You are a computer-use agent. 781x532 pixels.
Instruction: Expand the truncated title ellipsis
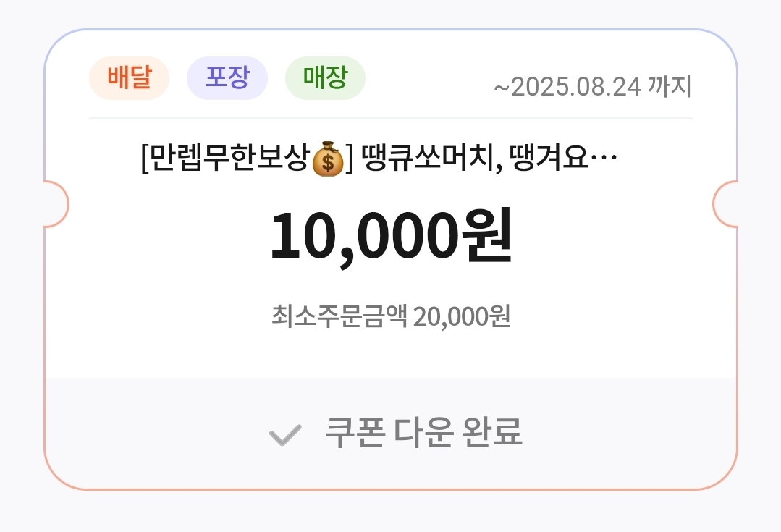[x=604, y=159]
